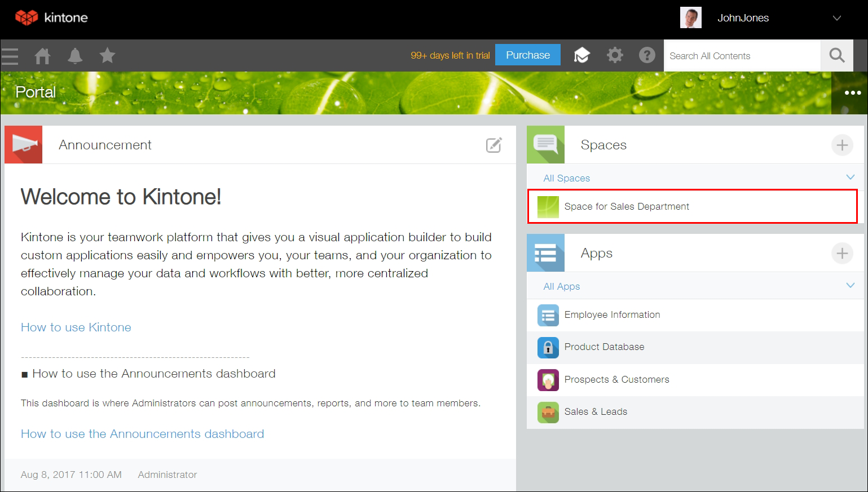Screen dimensions: 868x492
Task: Collapse the All Spaces list
Action: tap(851, 177)
